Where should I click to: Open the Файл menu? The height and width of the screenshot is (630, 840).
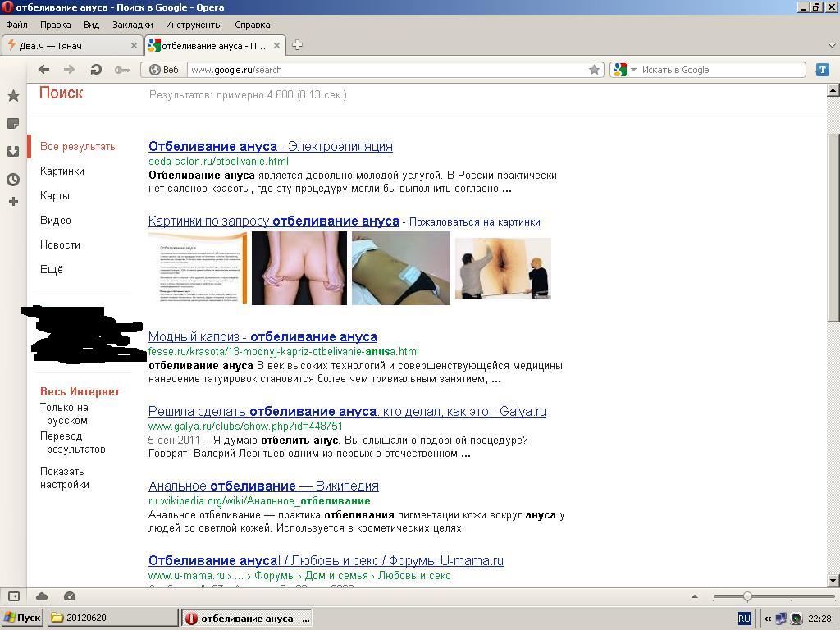click(x=16, y=25)
